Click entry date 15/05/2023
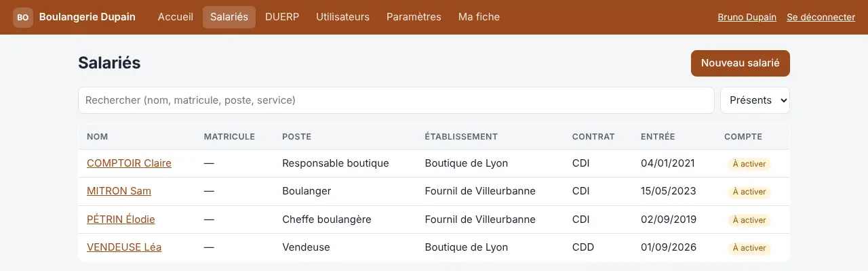Image resolution: width=868 pixels, height=271 pixels. [x=669, y=191]
